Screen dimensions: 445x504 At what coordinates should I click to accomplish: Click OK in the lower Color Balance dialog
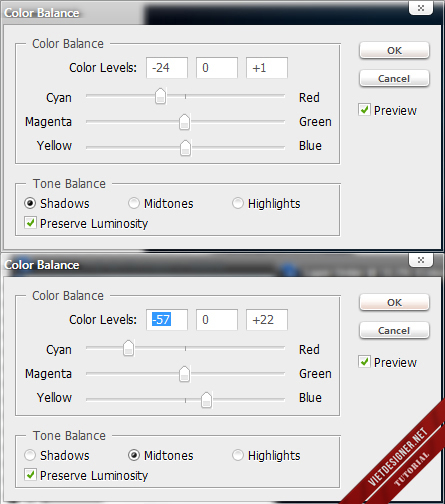[x=394, y=302]
